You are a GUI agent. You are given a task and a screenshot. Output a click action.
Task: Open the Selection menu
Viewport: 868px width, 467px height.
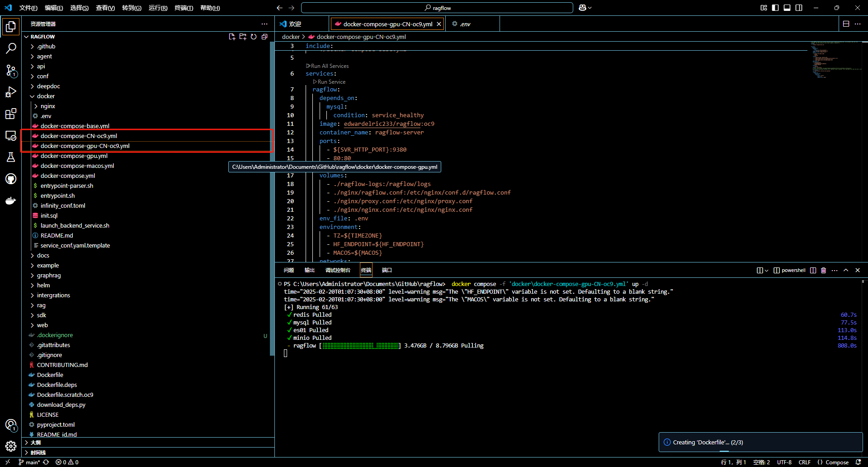[79, 8]
